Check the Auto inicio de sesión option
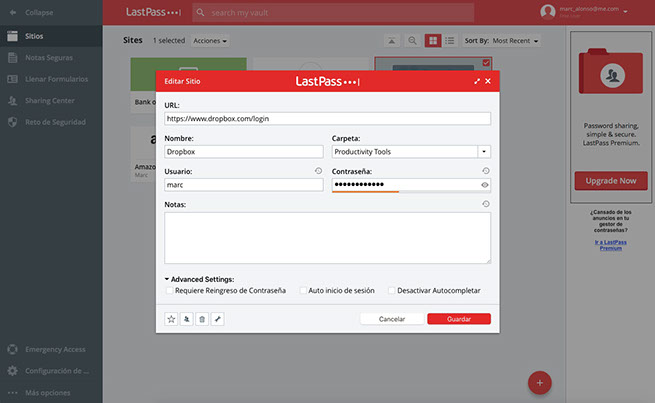 point(303,290)
